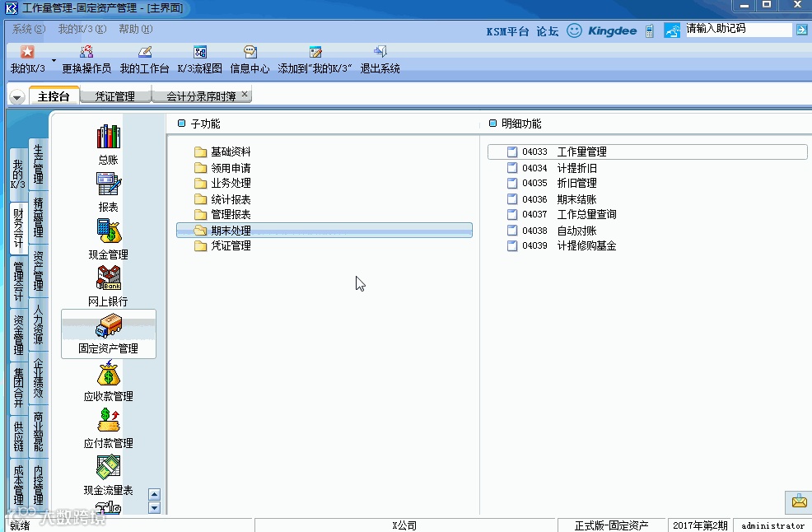This screenshot has height=532, width=812.
Task: Open the 我的K/3 toolbar star icon
Action: (x=27, y=52)
